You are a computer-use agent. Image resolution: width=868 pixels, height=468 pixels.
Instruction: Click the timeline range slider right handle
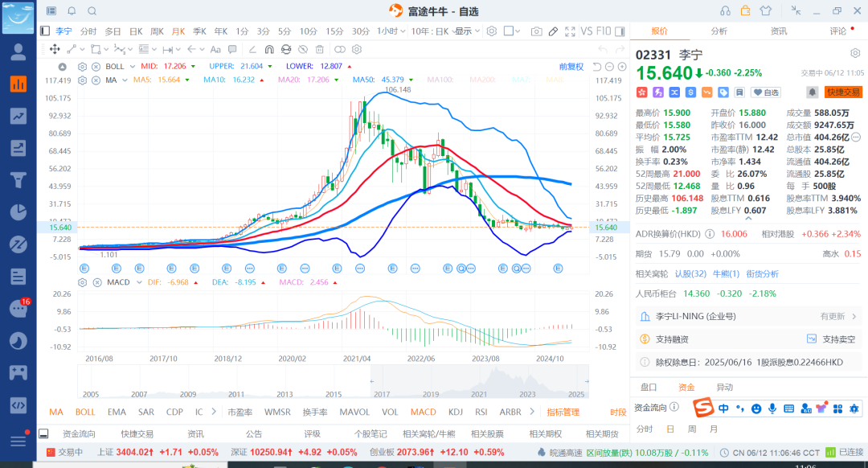click(x=587, y=381)
